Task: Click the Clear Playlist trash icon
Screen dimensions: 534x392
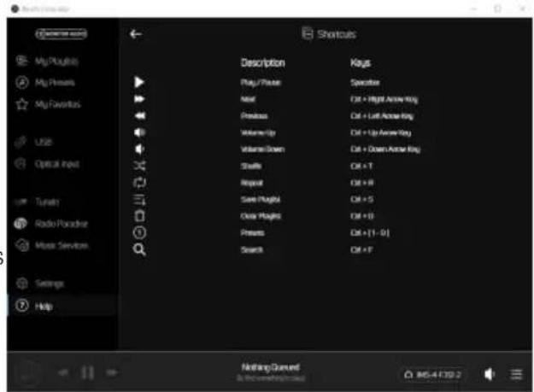Action: coord(139,216)
